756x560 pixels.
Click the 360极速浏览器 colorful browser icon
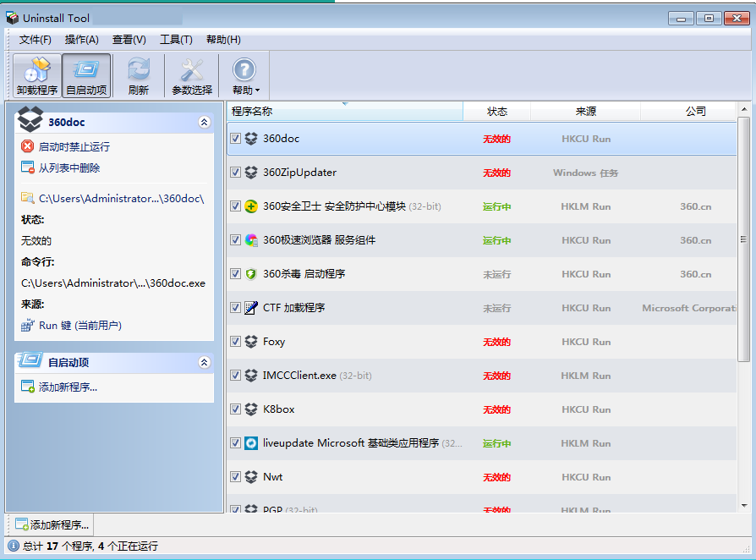pyautogui.click(x=251, y=240)
